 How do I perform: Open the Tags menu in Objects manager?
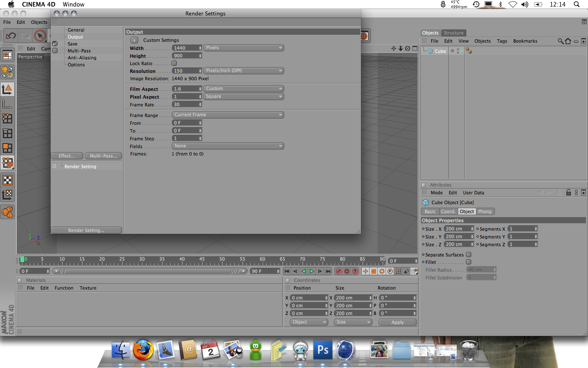pos(502,41)
